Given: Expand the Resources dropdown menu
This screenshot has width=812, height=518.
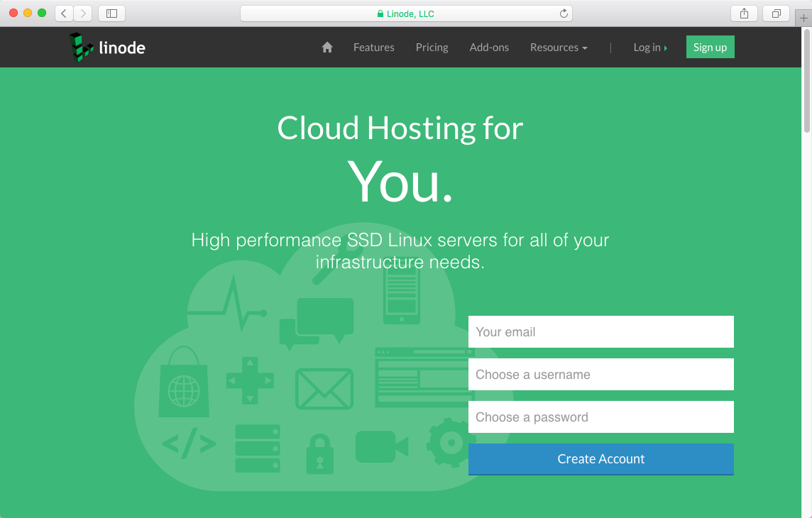Looking at the screenshot, I should click(x=559, y=48).
